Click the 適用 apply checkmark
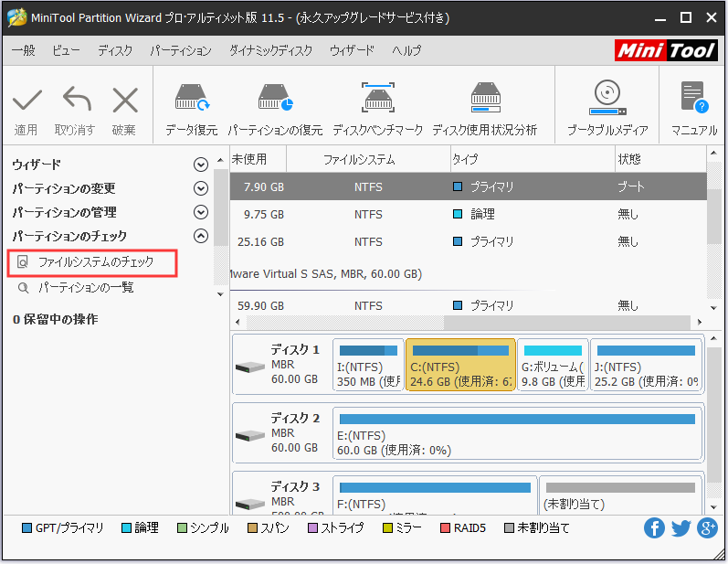728x564 pixels. pyautogui.click(x=26, y=101)
